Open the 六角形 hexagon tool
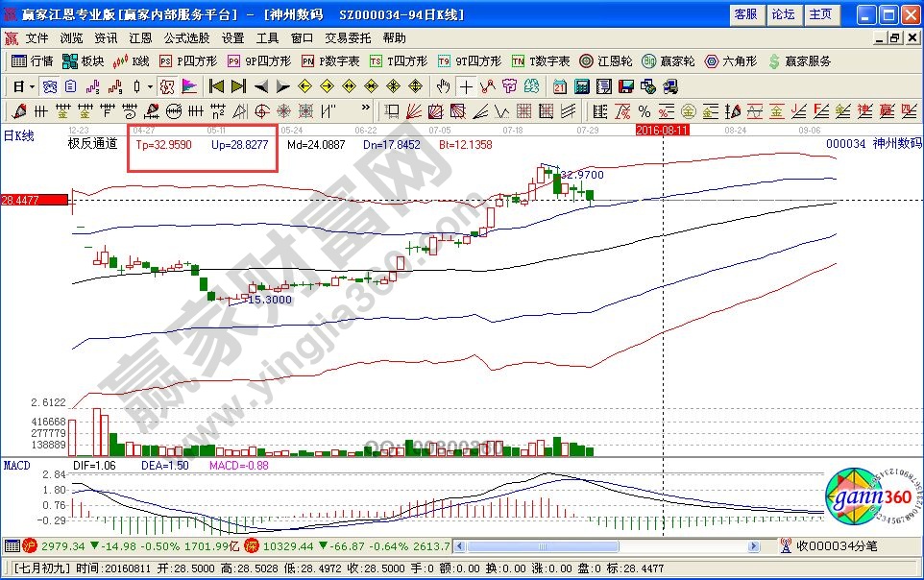The height and width of the screenshot is (580, 924). (x=730, y=60)
